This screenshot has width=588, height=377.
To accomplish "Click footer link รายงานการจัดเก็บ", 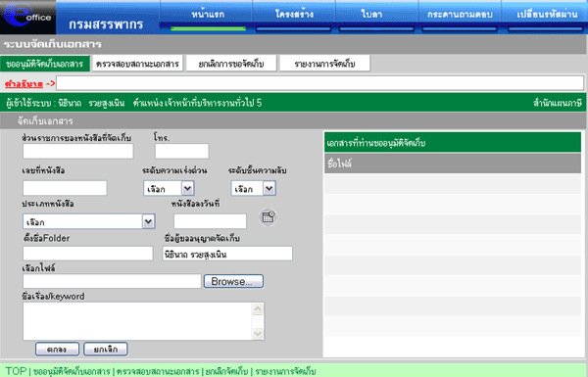I will [x=285, y=371].
